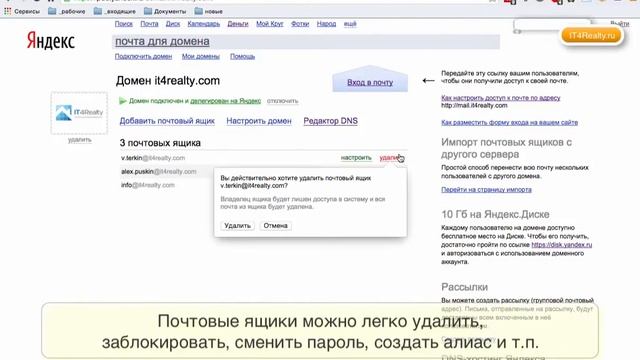This screenshot has width=640, height=360.
Task: Click отключить next to domain status
Action: point(282,101)
